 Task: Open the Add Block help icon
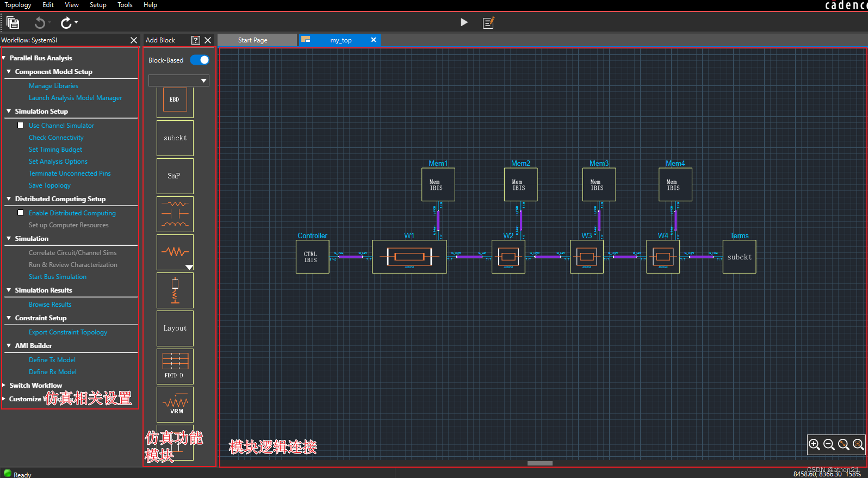[196, 40]
